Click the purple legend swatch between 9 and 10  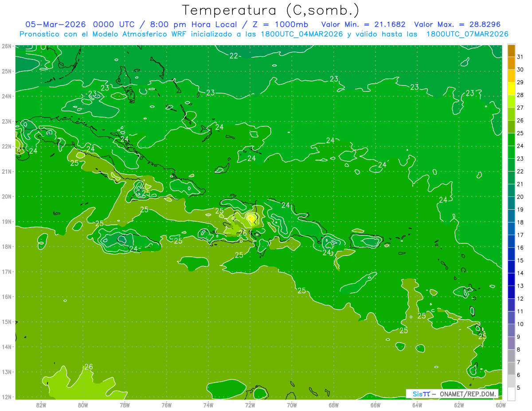pos(511,330)
